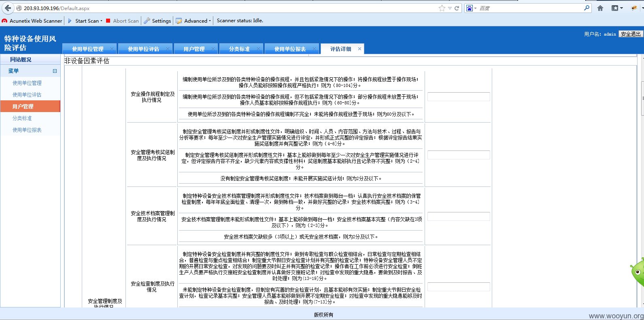Screen dimensions: 644x320
Task: Click score input for 安全技术档案管理制度及执行情况
Action: [459, 216]
